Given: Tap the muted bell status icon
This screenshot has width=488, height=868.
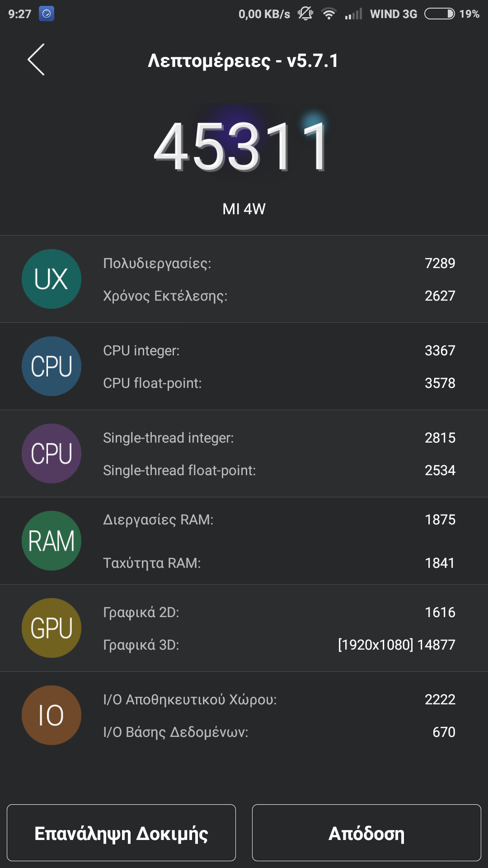Looking at the screenshot, I should [x=305, y=14].
